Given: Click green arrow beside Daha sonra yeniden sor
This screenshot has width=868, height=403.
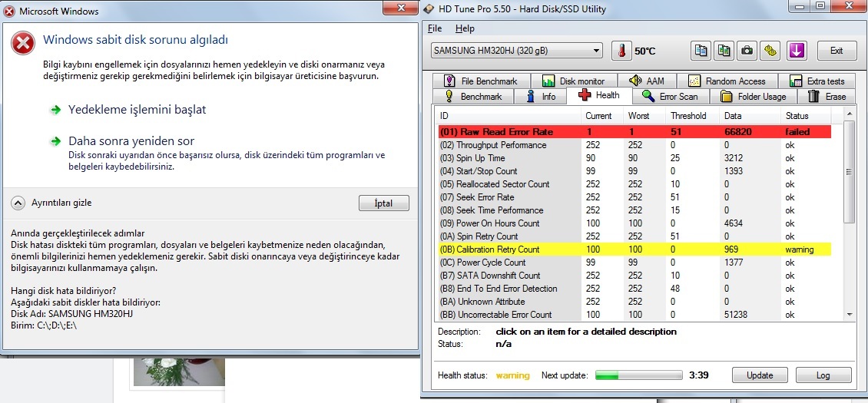Looking at the screenshot, I should click(x=55, y=141).
